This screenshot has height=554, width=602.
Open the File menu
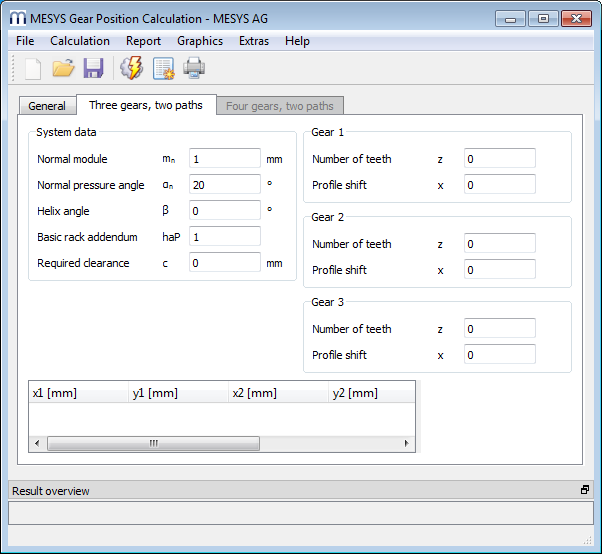click(x=25, y=41)
